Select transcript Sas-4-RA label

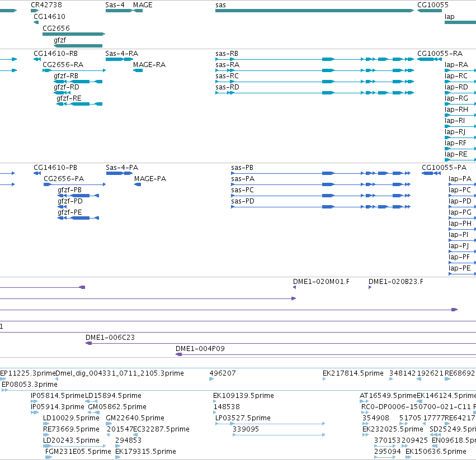122,54
